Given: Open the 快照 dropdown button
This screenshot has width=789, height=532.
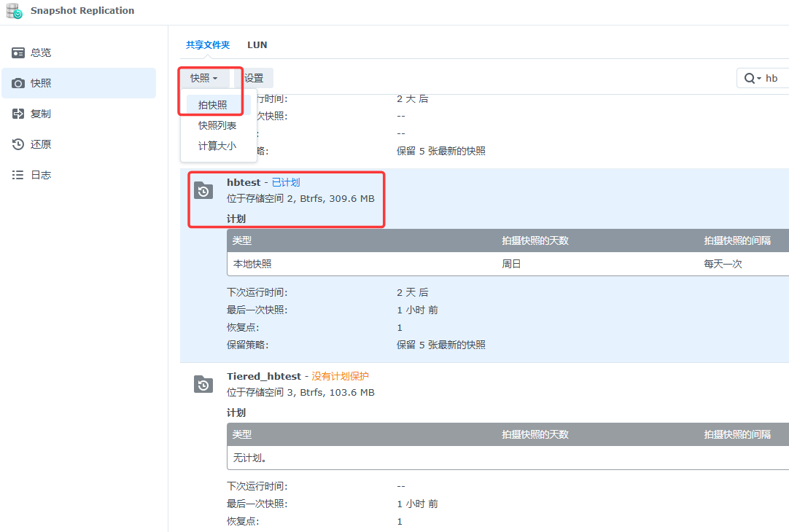Looking at the screenshot, I should coord(204,78).
